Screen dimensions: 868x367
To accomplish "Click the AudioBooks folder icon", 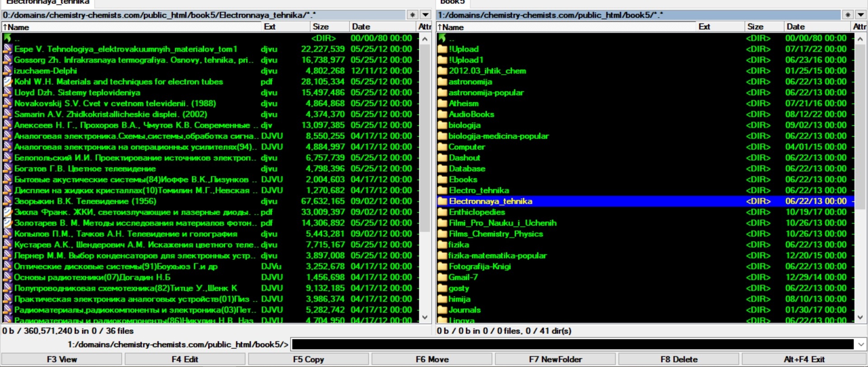I will (x=442, y=114).
